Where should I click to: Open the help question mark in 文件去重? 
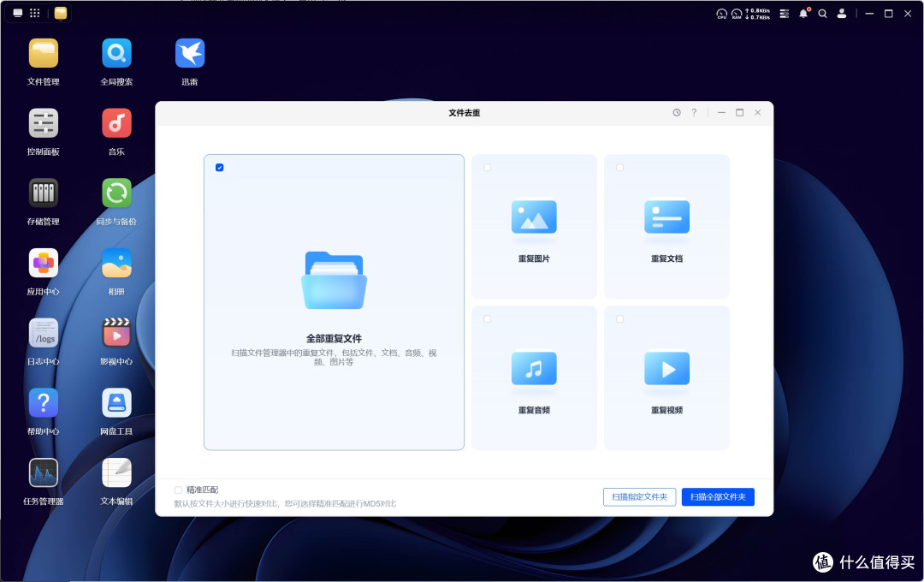[x=694, y=113]
